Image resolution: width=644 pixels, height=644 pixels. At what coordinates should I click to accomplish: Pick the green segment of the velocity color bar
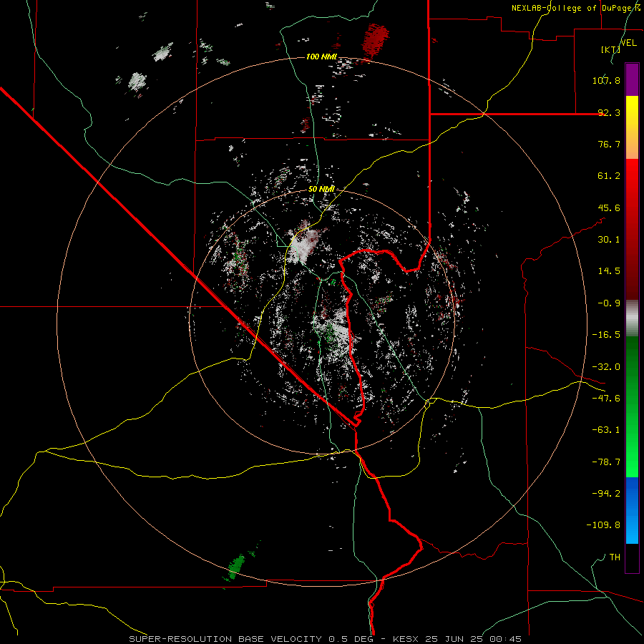[632, 406]
